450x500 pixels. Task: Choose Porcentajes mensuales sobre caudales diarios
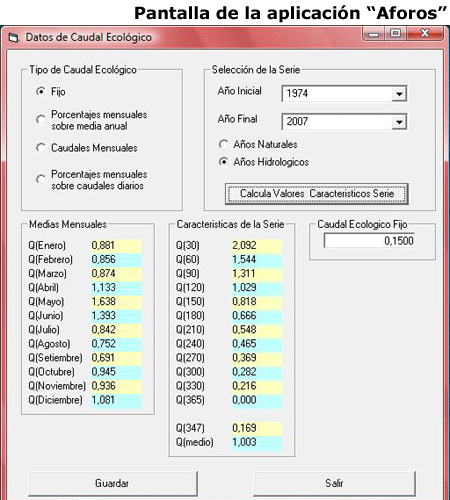(41, 179)
